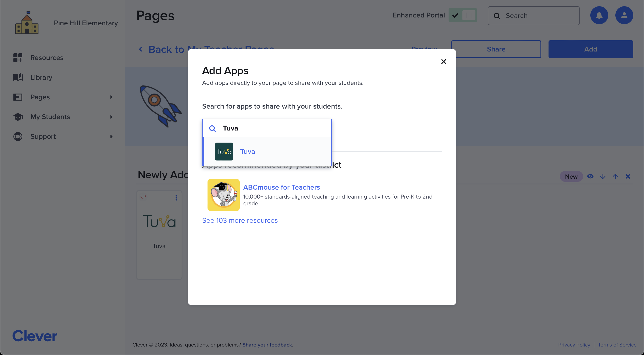Screen dimensions: 644x355
Task: Favorite the Tuva card heart
Action: click(143, 197)
